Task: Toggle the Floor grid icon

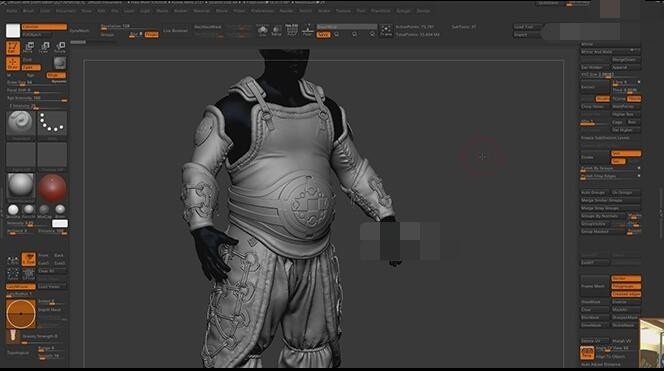Action: pos(308,30)
